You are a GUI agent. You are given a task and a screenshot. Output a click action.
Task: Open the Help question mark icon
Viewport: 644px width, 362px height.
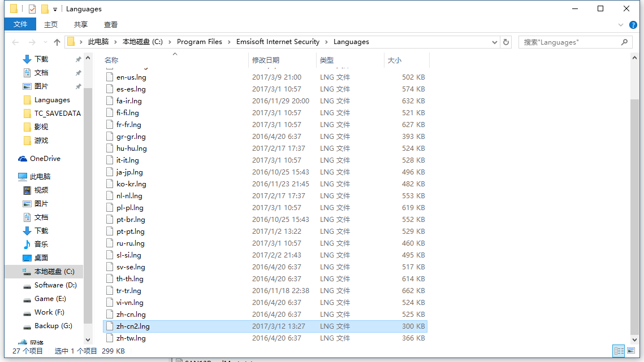(x=633, y=25)
